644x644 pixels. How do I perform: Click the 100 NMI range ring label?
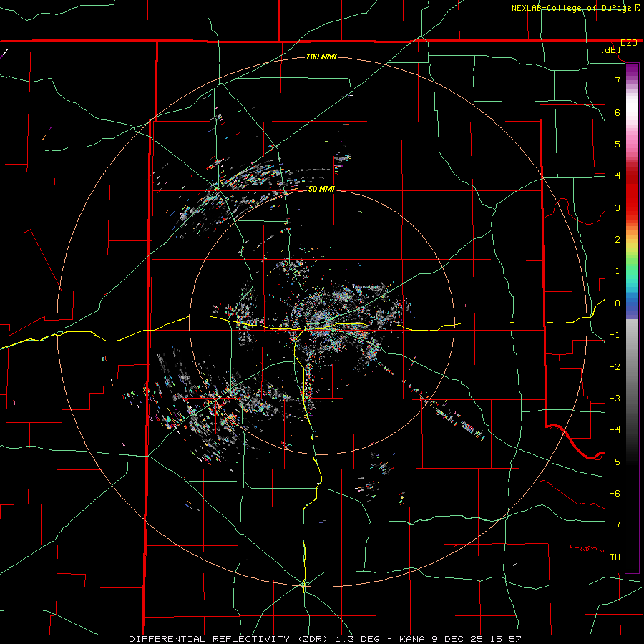pos(321,57)
